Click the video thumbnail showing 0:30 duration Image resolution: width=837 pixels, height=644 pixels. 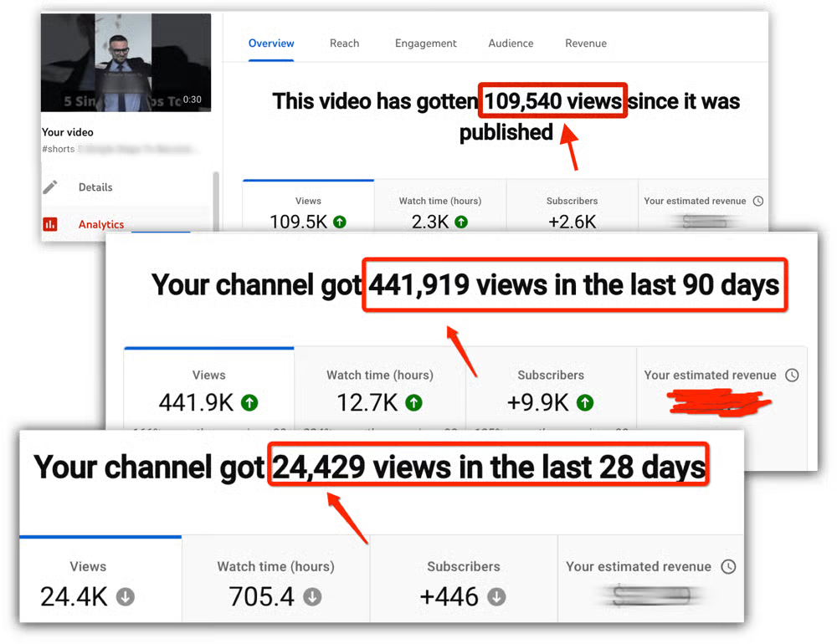pyautogui.click(x=126, y=63)
